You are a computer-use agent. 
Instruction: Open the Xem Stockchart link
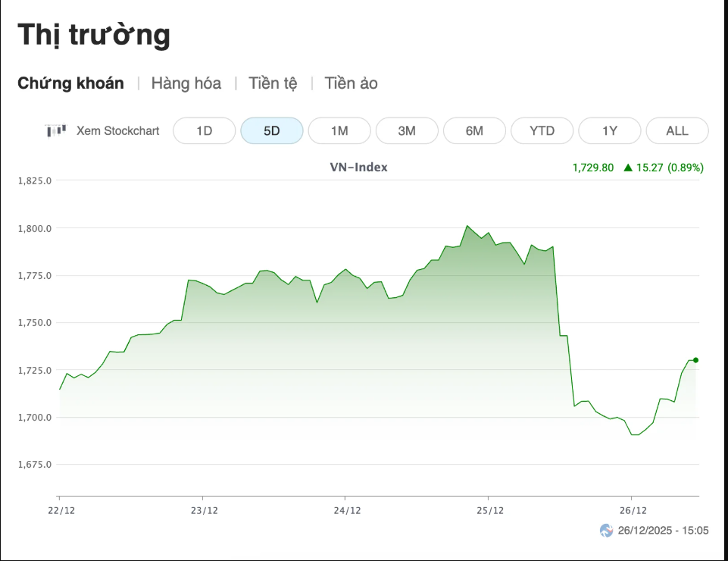[x=118, y=130]
